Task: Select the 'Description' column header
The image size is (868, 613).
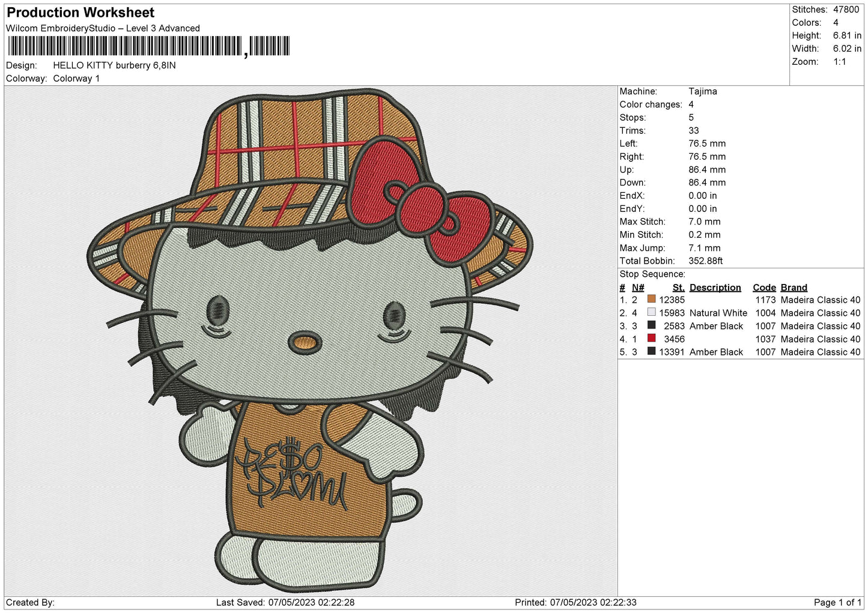Action: click(x=715, y=288)
